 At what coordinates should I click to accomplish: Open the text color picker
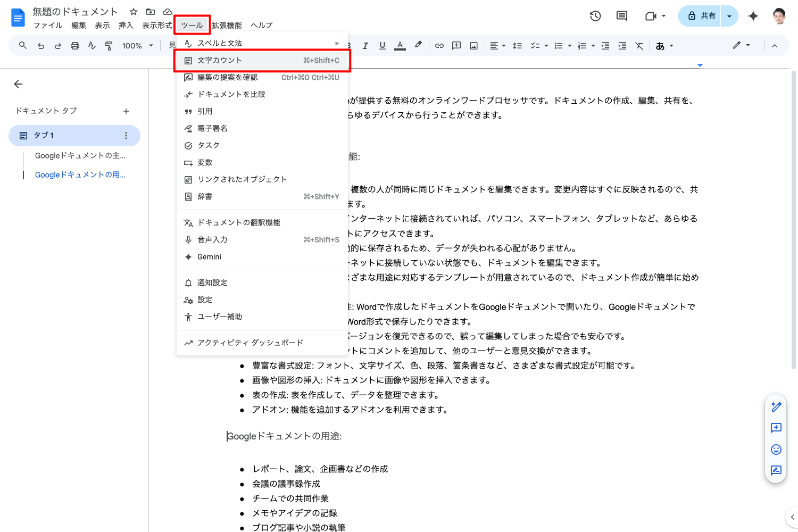click(x=400, y=46)
